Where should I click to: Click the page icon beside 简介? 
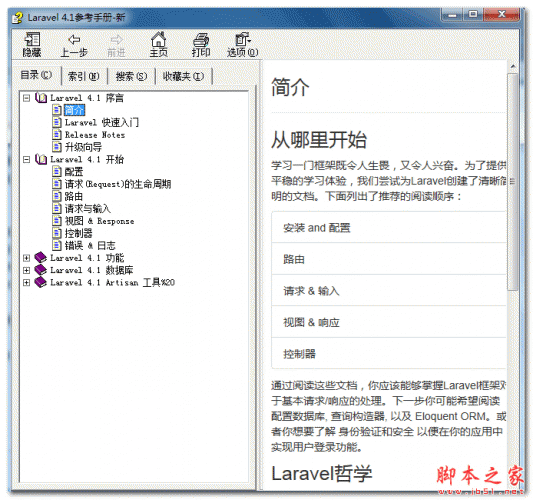57,110
